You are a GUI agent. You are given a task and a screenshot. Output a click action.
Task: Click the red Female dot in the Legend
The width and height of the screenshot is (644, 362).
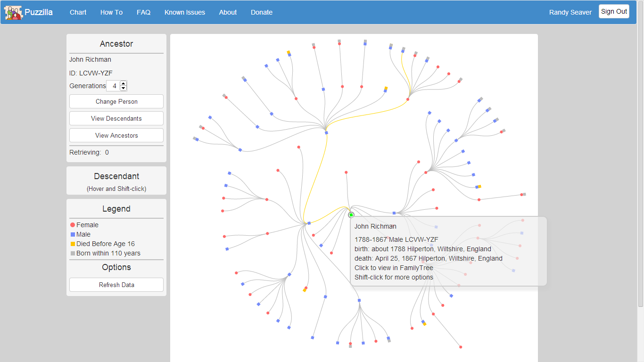click(x=72, y=225)
